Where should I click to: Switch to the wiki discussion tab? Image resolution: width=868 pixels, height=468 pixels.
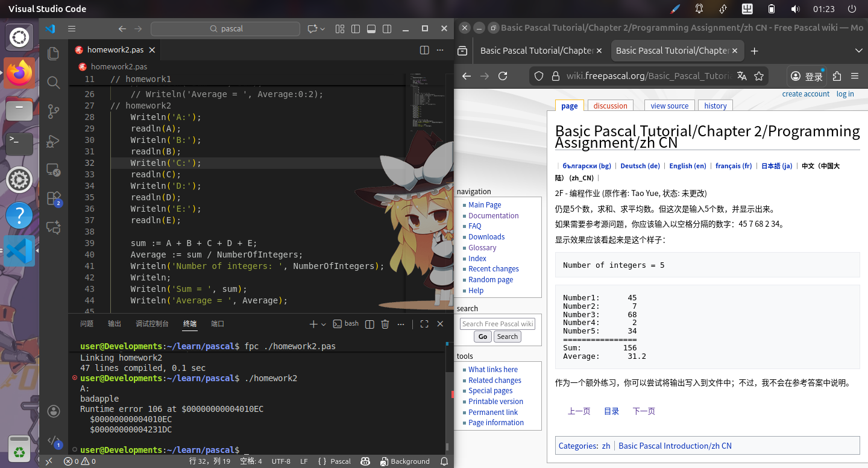(609, 106)
